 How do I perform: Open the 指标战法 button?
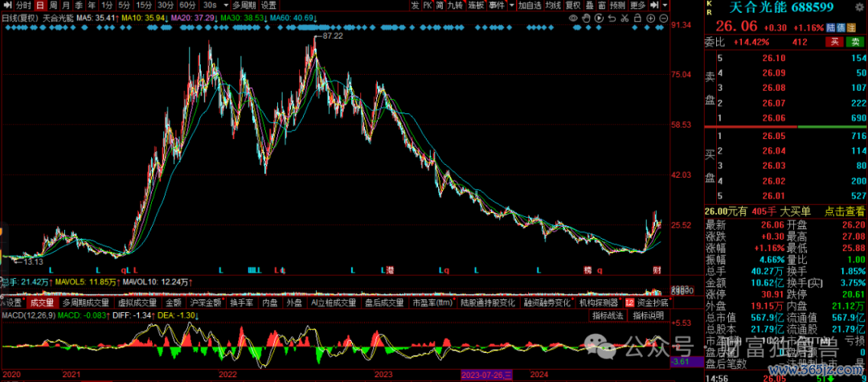[x=608, y=315]
